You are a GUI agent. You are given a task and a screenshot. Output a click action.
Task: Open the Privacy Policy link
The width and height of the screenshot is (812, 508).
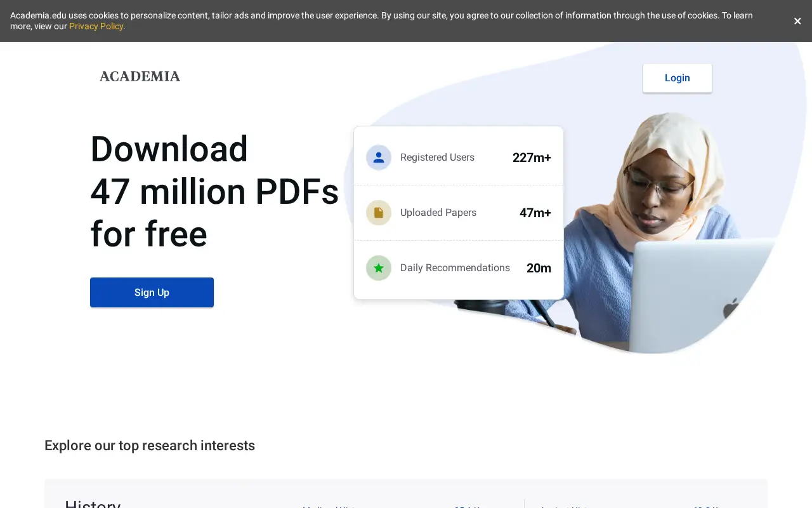[x=96, y=26]
